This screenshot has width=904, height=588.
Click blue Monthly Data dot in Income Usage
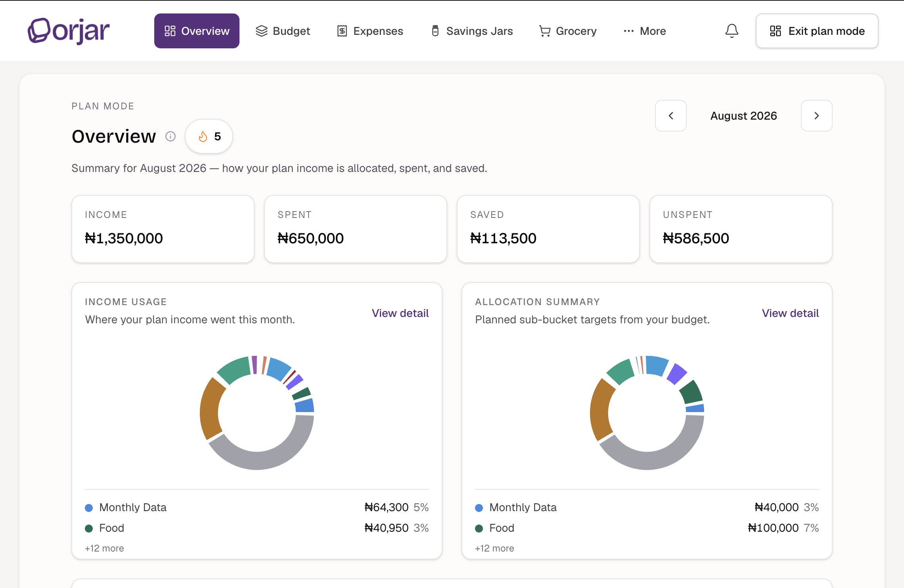click(x=89, y=508)
